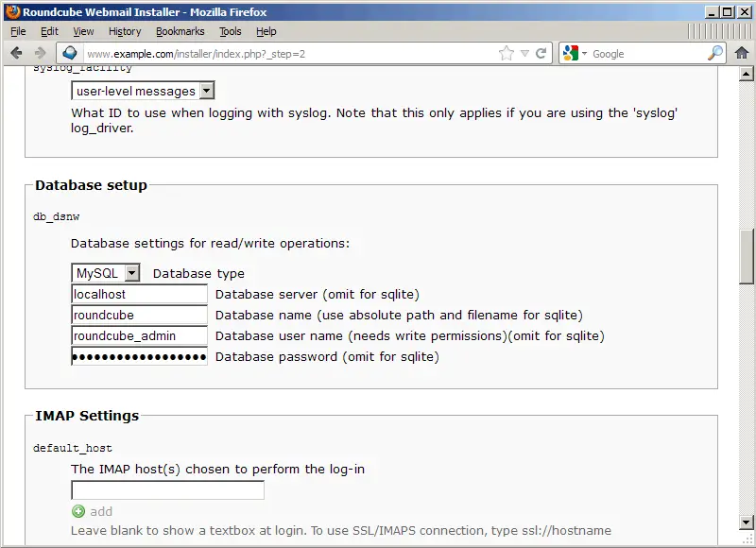
Task: Click the add host link
Action: 101,511
